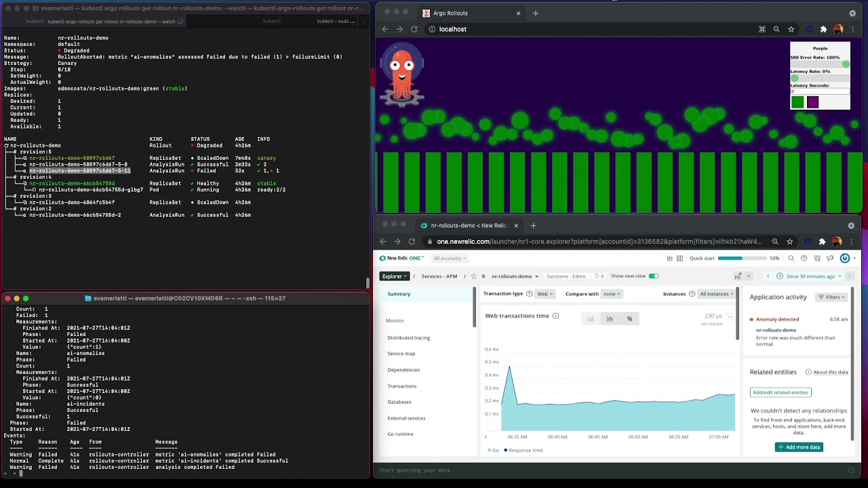Go back in the Argo Rollouts browser window

coord(385,29)
